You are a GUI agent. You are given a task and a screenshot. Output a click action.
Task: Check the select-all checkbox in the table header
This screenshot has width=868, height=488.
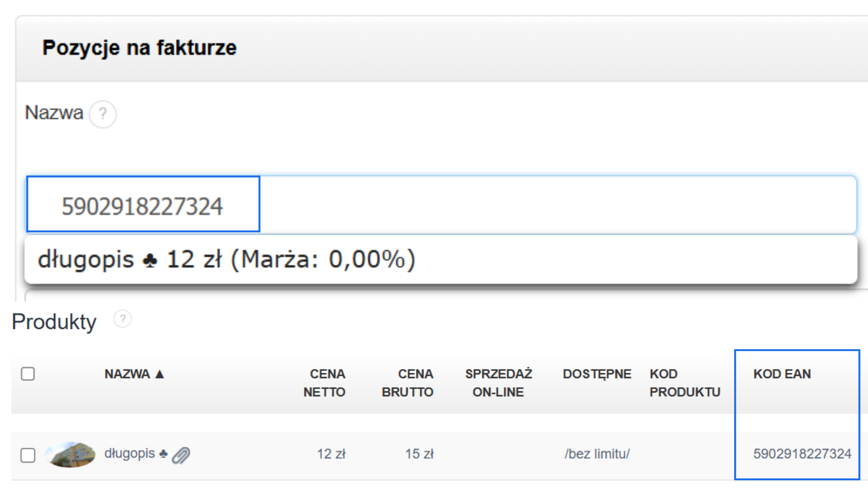[28, 374]
